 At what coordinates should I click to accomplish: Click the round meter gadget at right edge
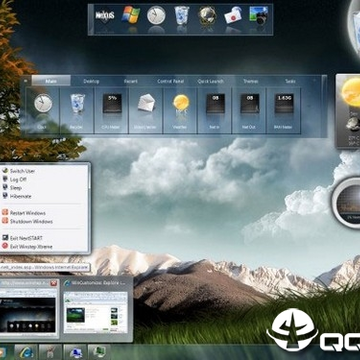click(347, 202)
